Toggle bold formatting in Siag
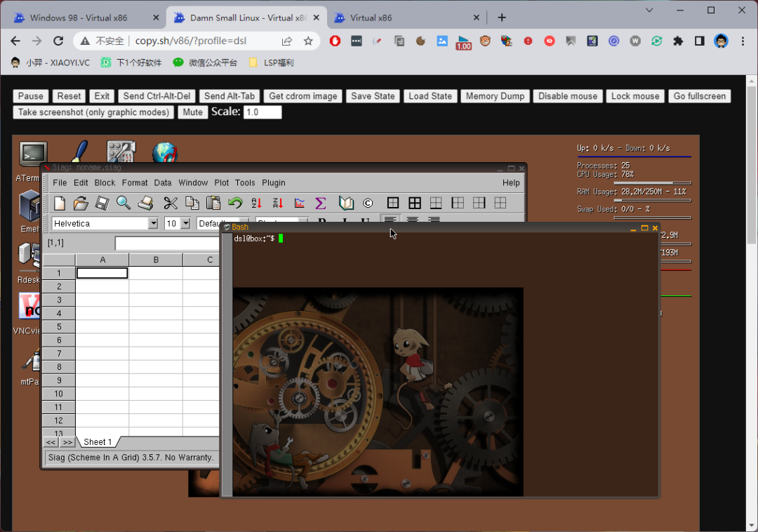 [x=321, y=220]
